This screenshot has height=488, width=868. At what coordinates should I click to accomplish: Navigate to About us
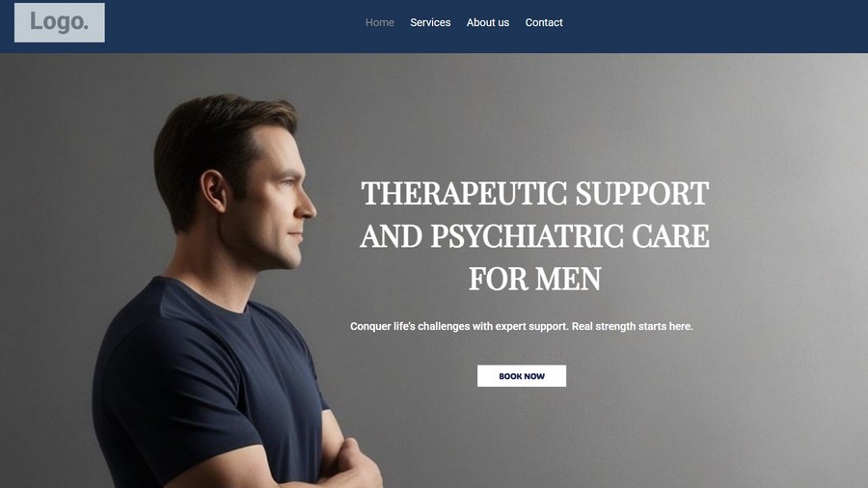click(488, 23)
